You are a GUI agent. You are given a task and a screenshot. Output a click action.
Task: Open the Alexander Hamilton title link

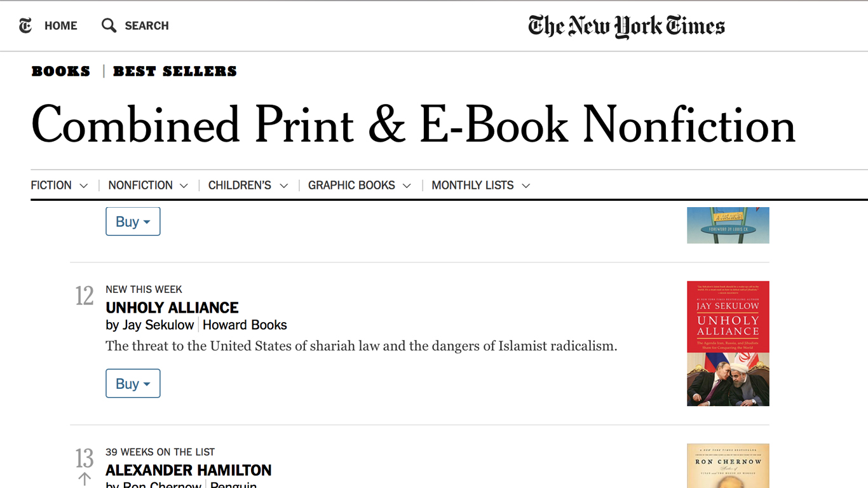point(189,470)
